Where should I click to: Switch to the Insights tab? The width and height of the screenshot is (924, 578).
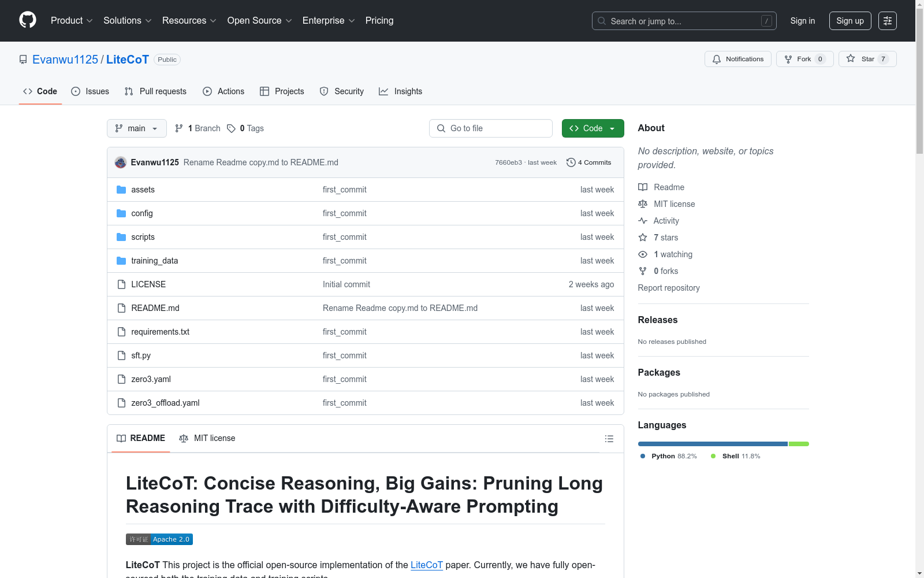tap(401, 91)
